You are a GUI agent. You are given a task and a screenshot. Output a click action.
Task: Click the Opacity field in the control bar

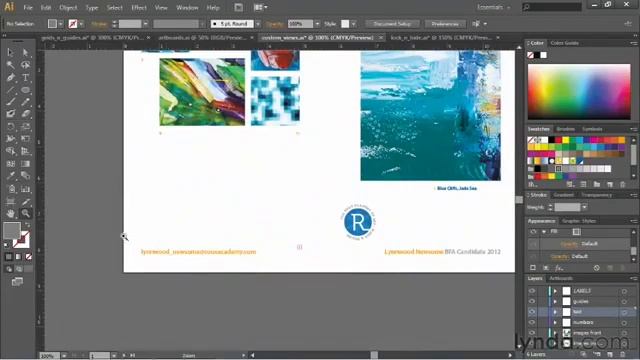click(300, 24)
